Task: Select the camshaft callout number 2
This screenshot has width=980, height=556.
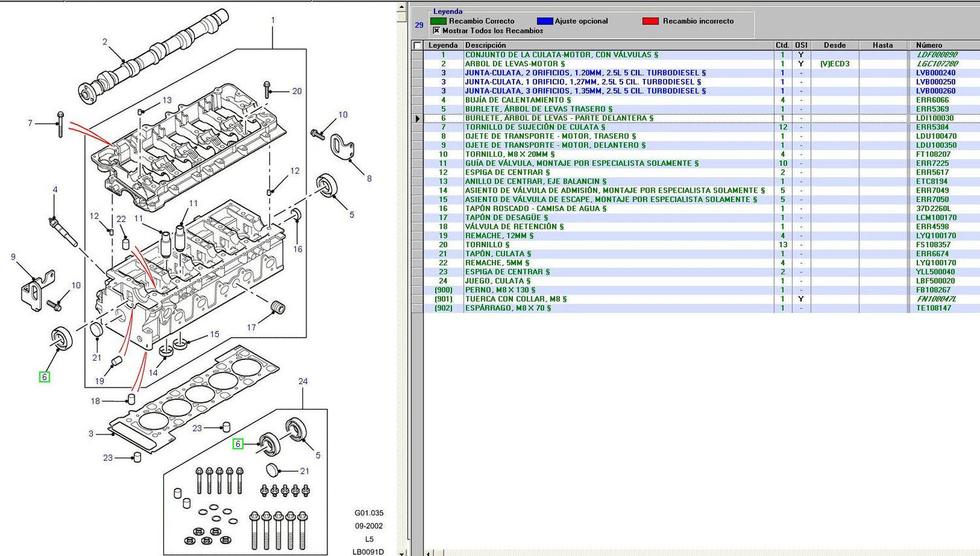Action: pyautogui.click(x=105, y=42)
